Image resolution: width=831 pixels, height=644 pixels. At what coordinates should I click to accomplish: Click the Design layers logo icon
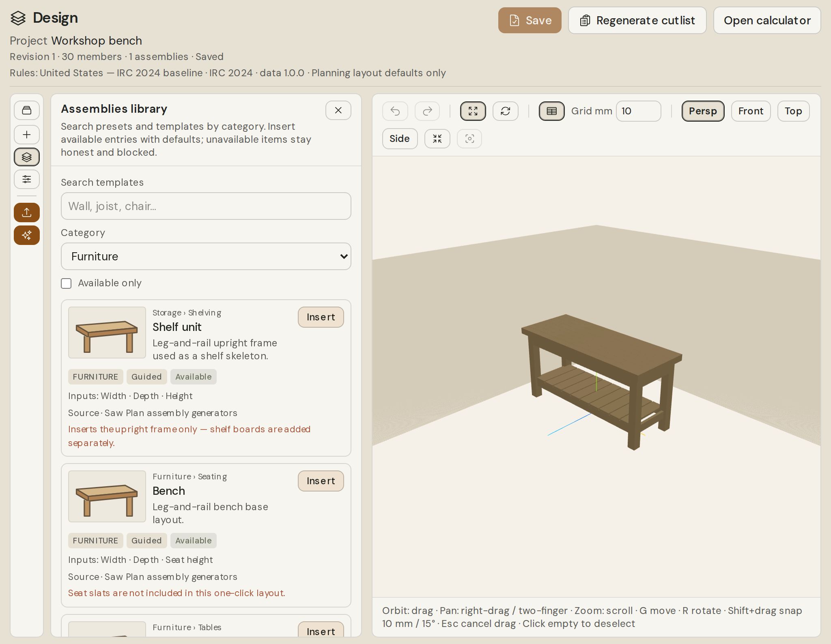click(x=18, y=18)
